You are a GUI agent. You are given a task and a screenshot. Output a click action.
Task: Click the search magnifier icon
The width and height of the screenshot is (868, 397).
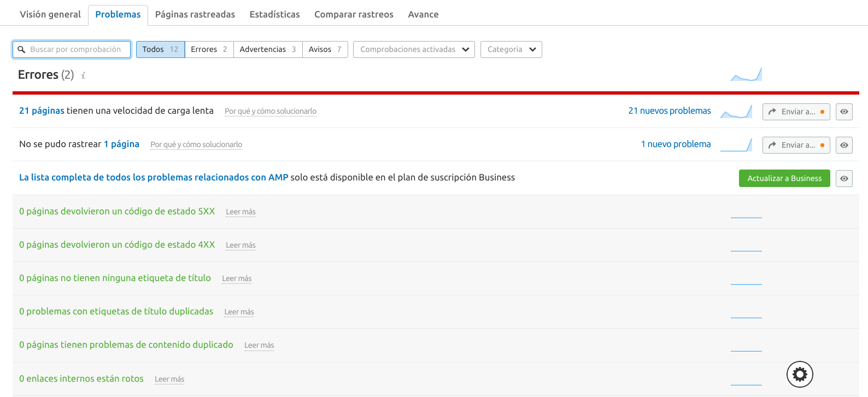(21, 49)
